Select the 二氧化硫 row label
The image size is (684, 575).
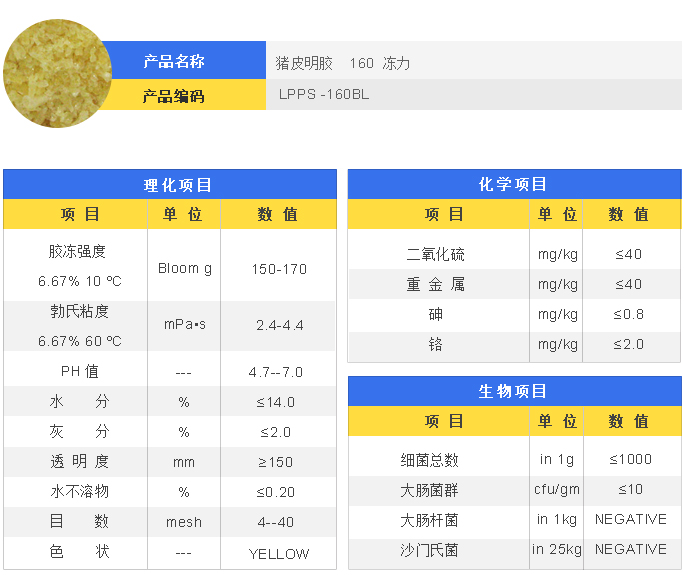click(x=436, y=255)
